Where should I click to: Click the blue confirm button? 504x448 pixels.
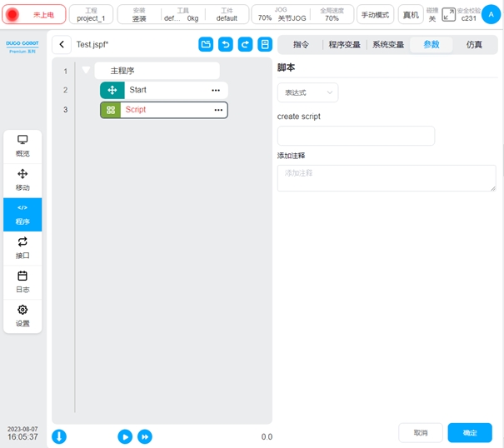pyautogui.click(x=470, y=433)
